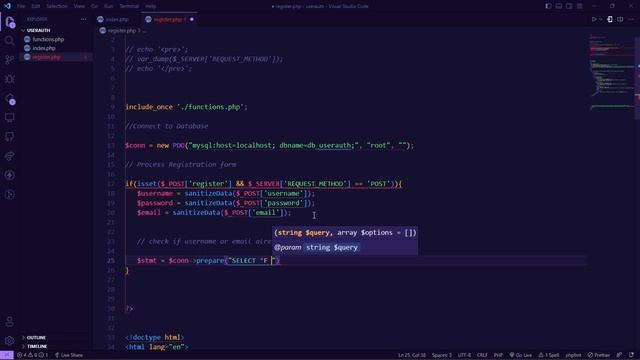Toggle the bottom panel layout icon

(559, 6)
